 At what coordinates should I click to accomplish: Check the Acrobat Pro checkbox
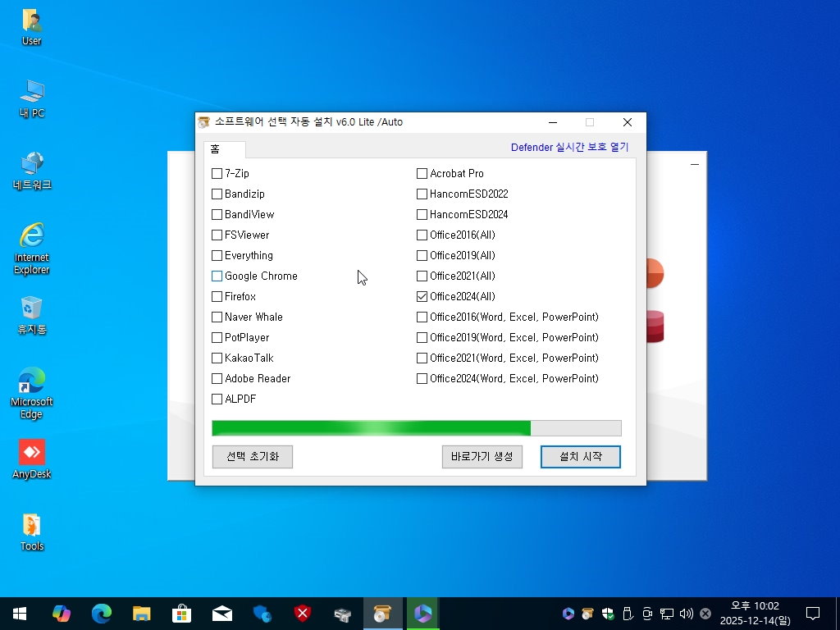[422, 174]
